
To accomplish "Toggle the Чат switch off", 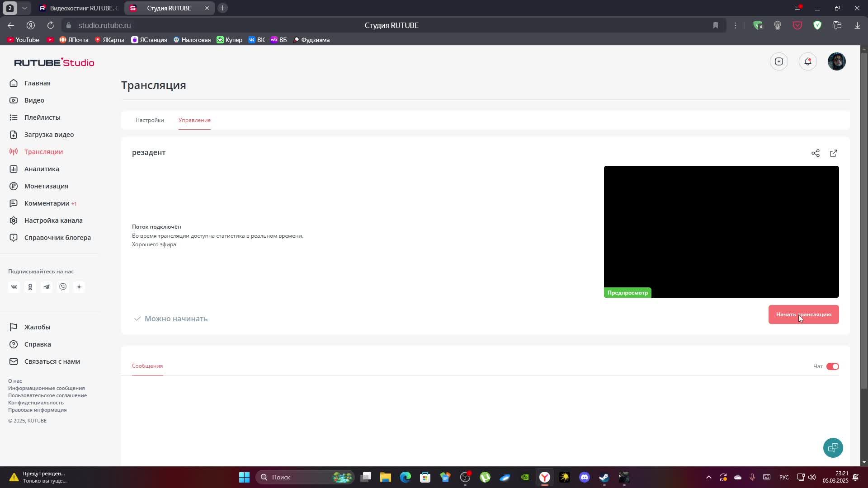I will [833, 366].
